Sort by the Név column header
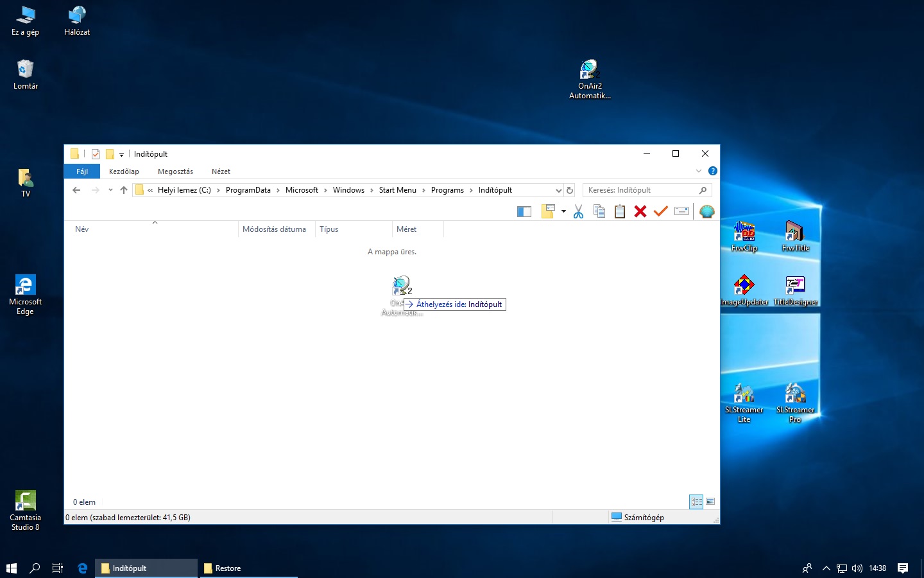 (x=154, y=229)
